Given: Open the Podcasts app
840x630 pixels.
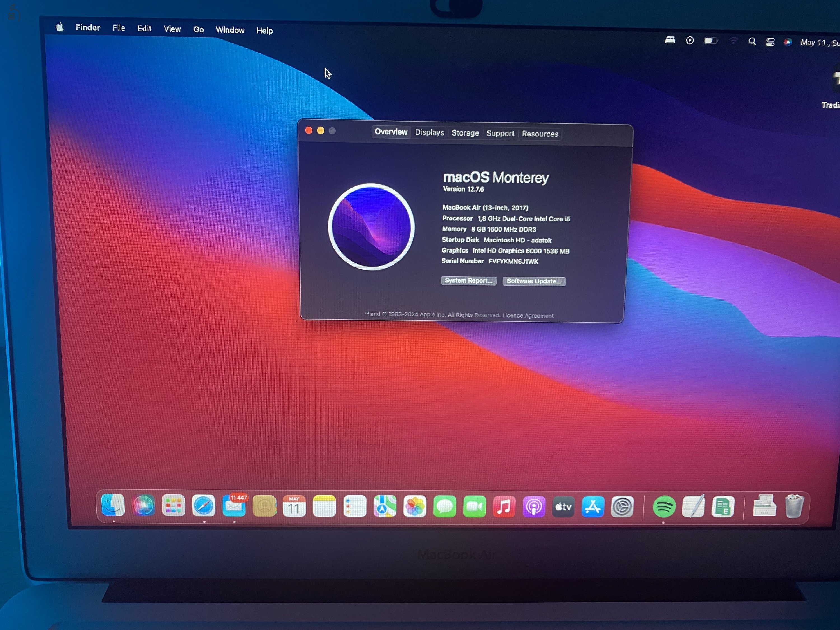Looking at the screenshot, I should pyautogui.click(x=534, y=507).
